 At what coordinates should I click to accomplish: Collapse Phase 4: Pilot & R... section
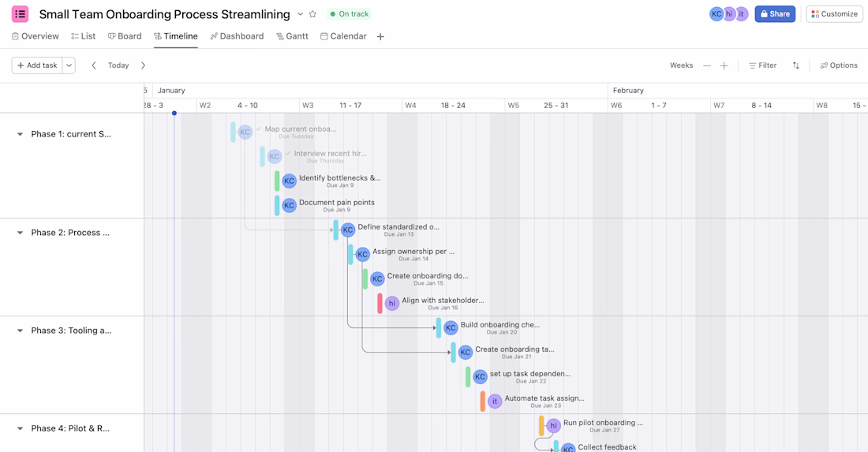tap(20, 428)
